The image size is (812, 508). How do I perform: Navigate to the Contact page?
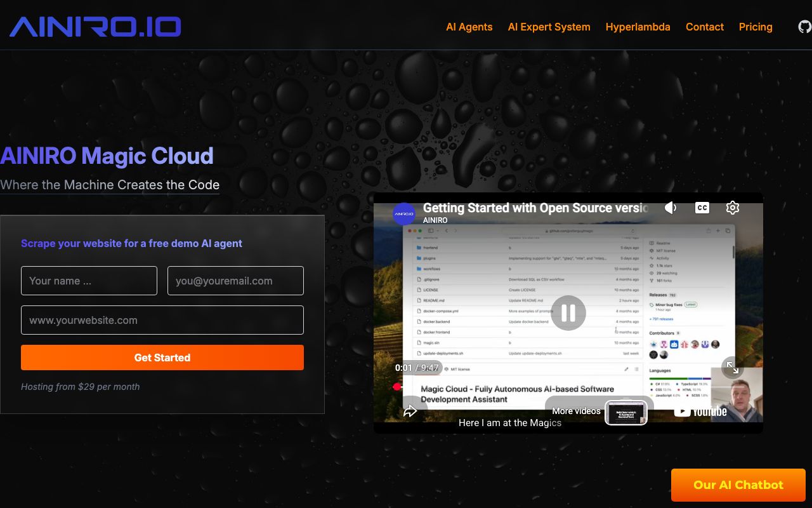pyautogui.click(x=705, y=27)
